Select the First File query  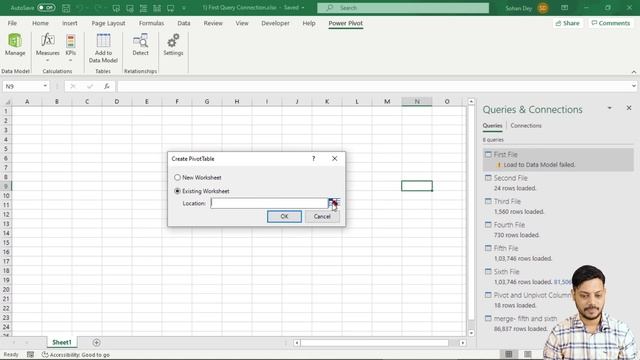[x=558, y=159]
